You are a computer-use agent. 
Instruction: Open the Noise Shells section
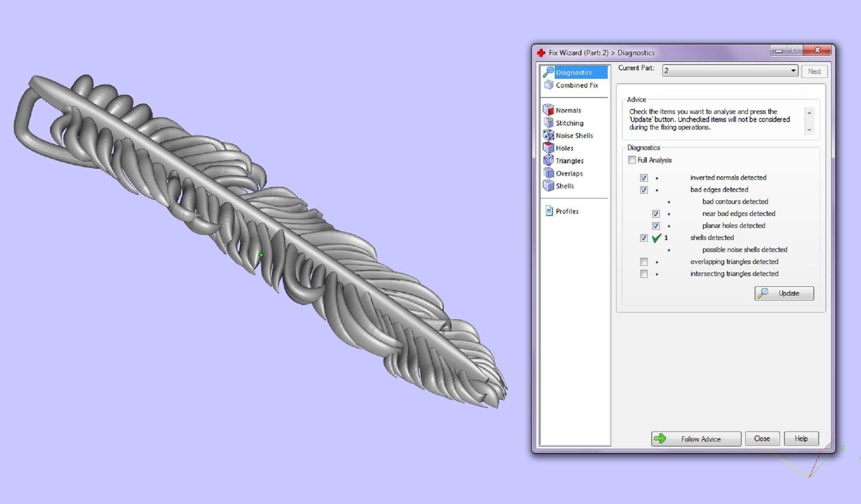pos(574,135)
